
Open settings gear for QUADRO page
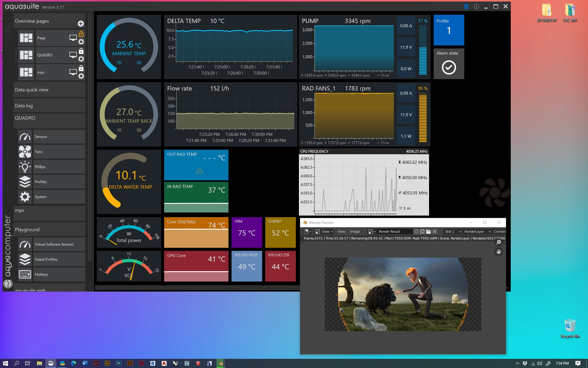pos(81,59)
